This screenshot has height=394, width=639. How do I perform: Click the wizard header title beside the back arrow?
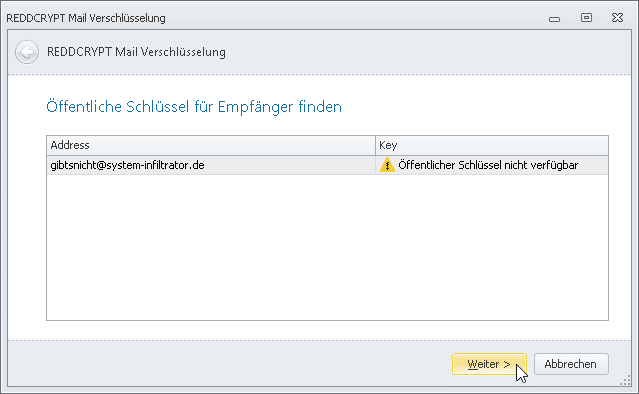coord(136,52)
